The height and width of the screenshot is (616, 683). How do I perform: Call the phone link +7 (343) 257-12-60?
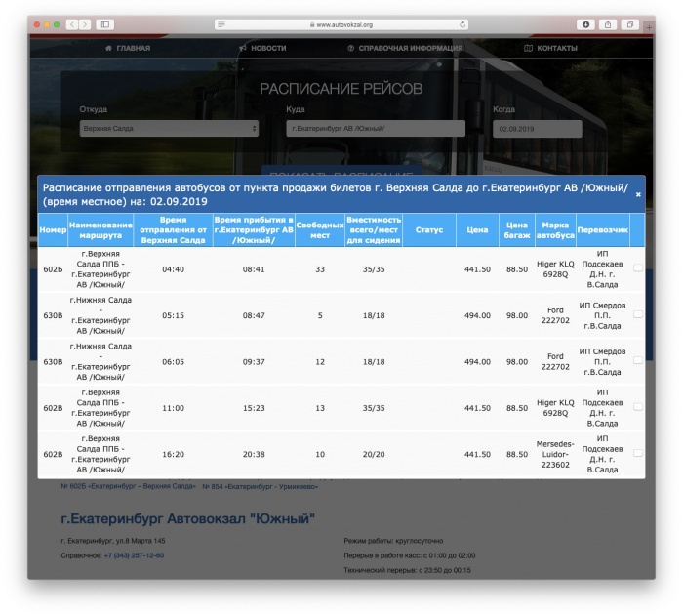pyautogui.click(x=134, y=555)
